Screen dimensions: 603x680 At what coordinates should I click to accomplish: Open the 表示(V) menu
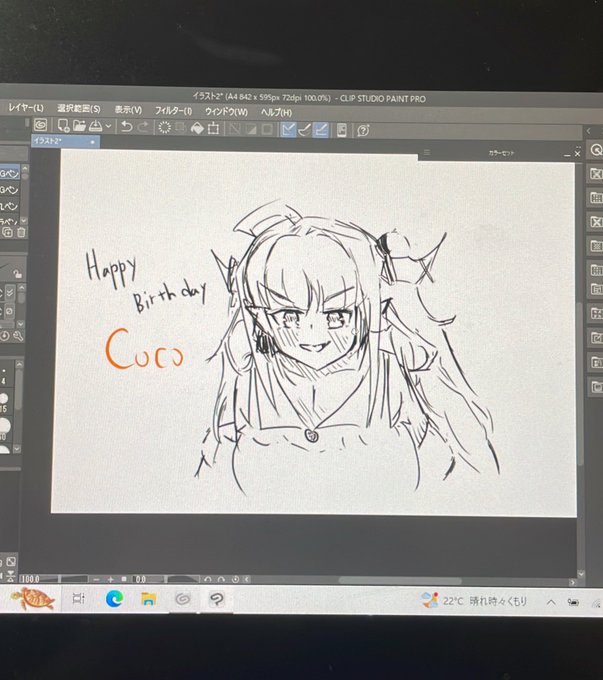tap(128, 110)
